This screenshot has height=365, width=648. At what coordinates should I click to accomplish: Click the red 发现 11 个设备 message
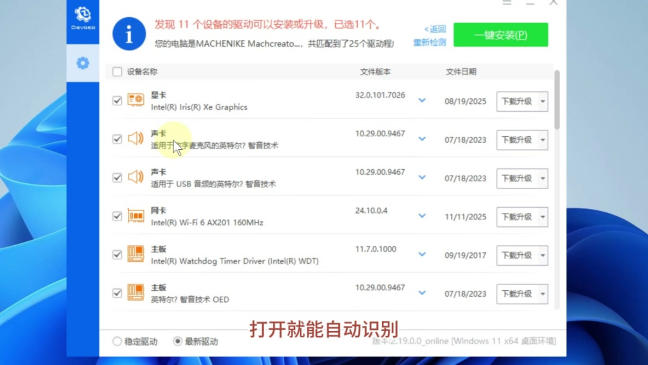point(268,24)
